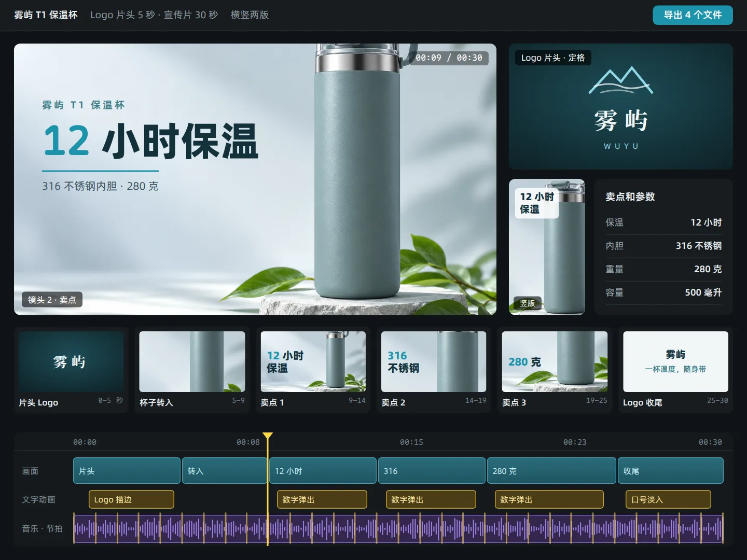Click the purple music waveform track

pyautogui.click(x=398, y=529)
